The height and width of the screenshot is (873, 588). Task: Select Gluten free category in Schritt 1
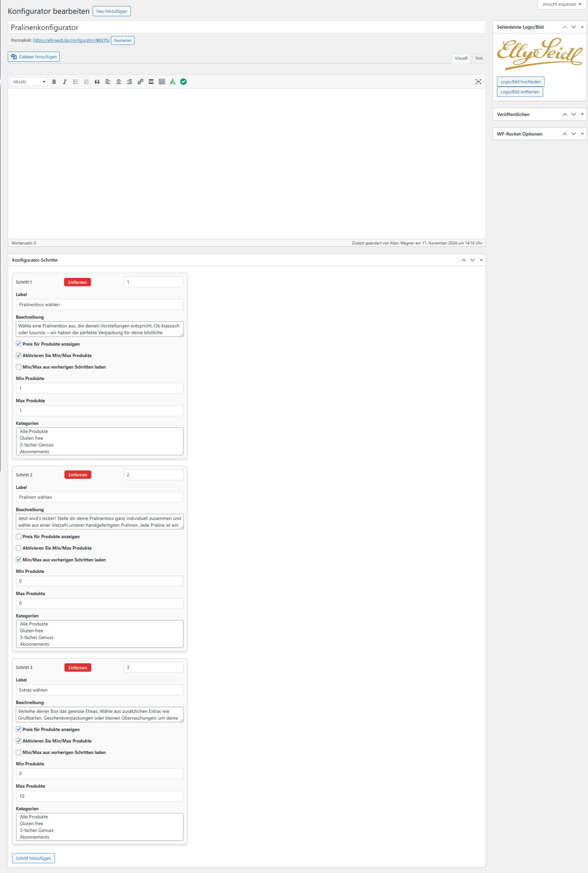(x=100, y=438)
